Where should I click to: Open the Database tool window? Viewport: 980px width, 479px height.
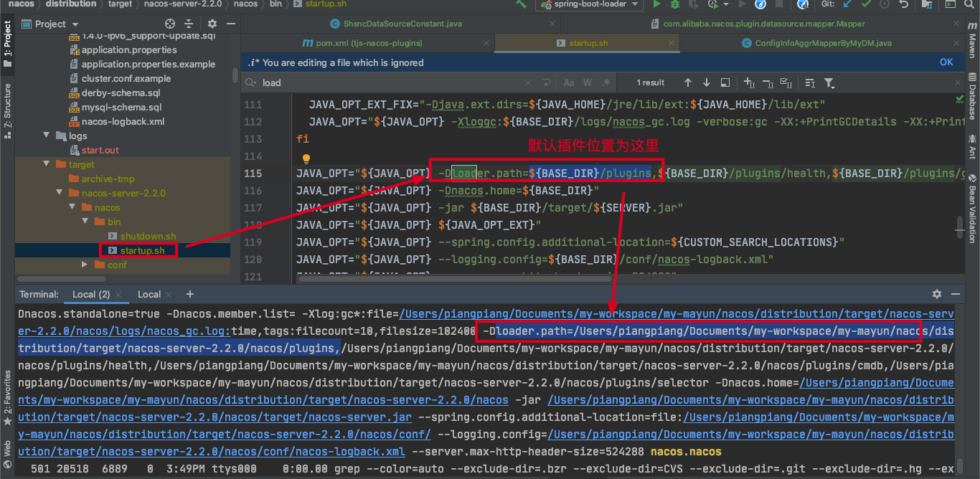click(974, 93)
